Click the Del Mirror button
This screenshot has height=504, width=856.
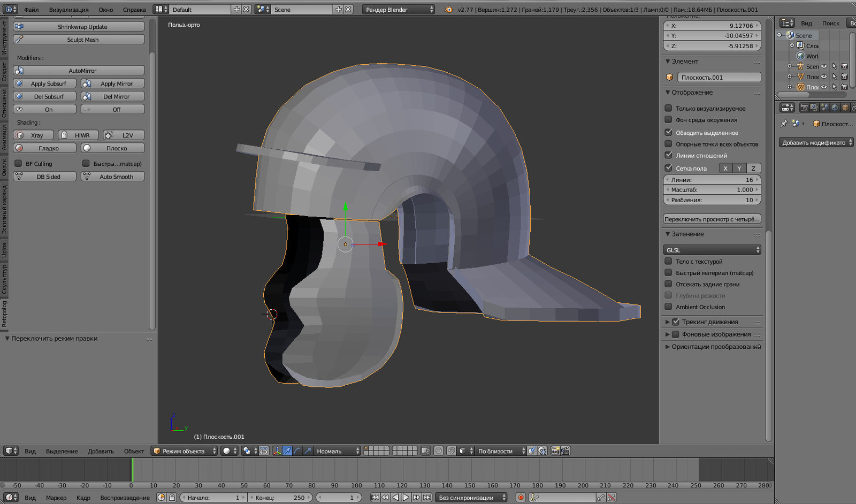(x=112, y=96)
